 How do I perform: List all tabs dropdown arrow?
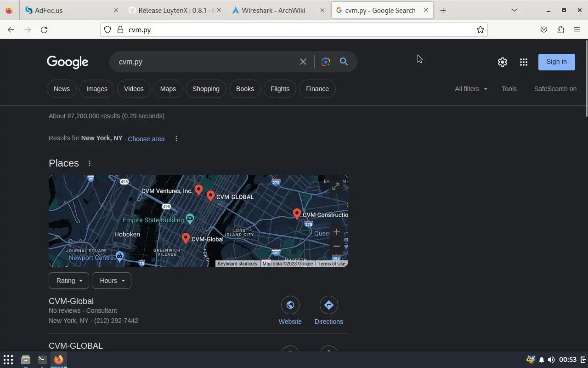(514, 10)
